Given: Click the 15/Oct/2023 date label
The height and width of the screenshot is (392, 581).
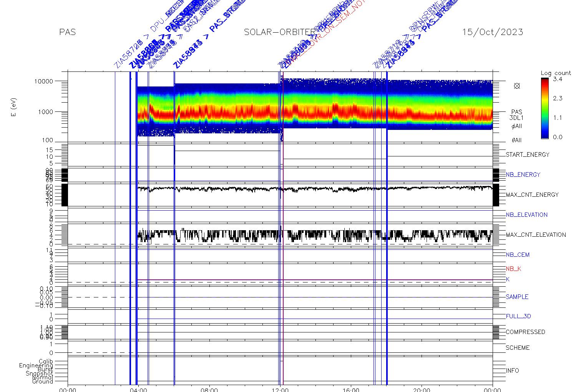Looking at the screenshot, I should [x=493, y=32].
